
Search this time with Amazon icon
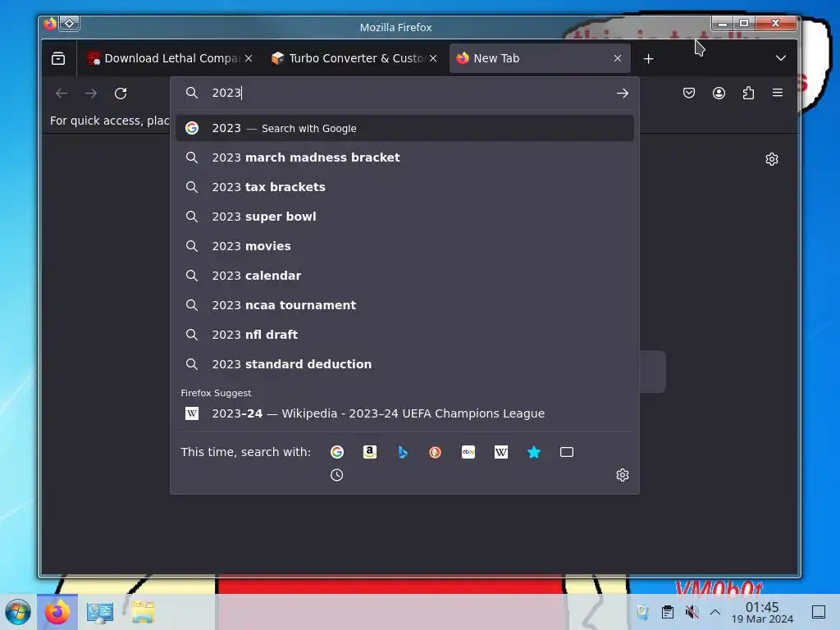370,452
